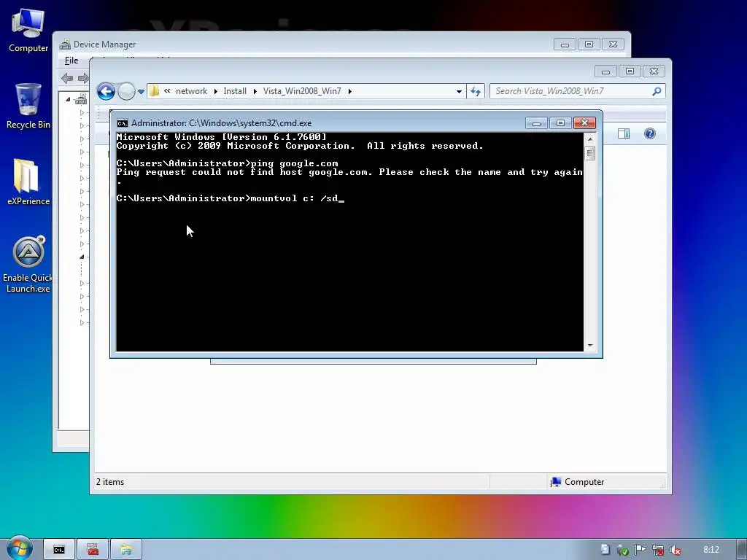Viewport: 747px width, 560px height.
Task: Click the cmd scrollbar thumb
Action: pos(590,153)
